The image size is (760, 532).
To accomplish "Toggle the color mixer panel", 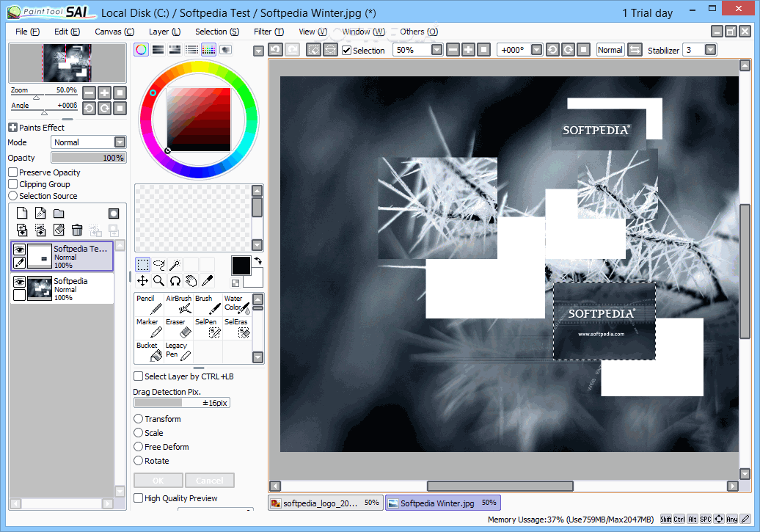I will (x=192, y=49).
